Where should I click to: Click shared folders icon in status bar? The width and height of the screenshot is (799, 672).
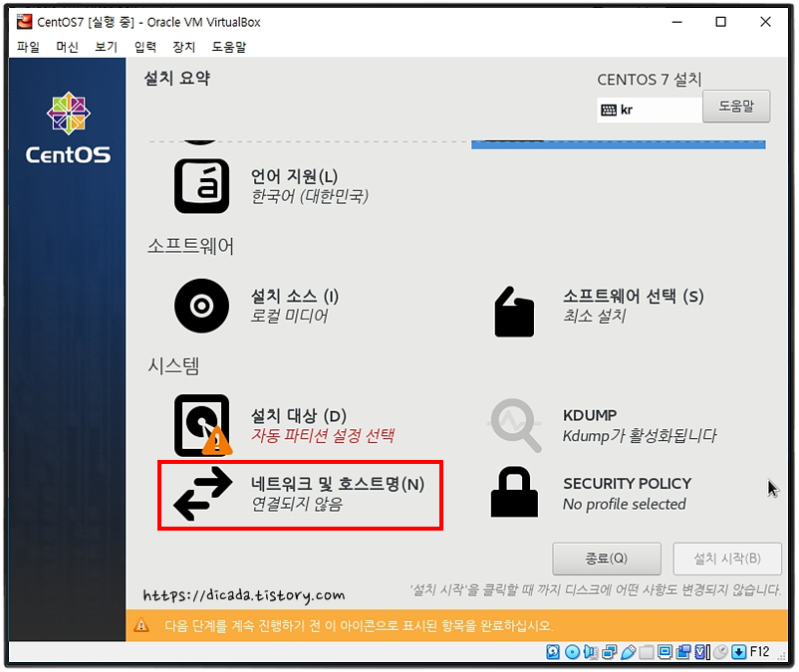[647, 652]
